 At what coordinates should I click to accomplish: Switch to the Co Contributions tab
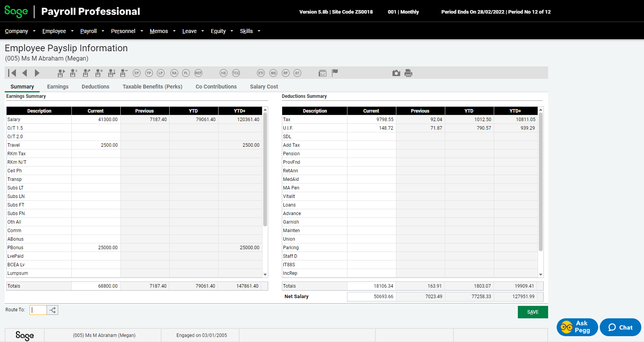coord(216,87)
